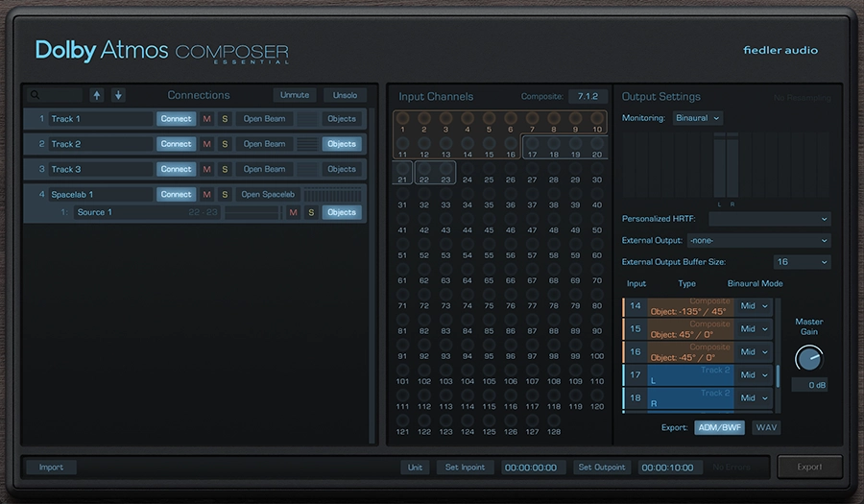864x504 pixels.
Task: Select input channel 21 circle
Action: coord(403,169)
